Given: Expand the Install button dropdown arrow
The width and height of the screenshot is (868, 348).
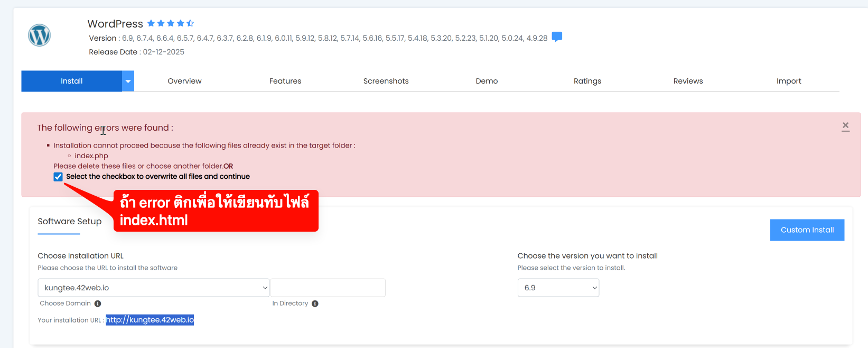Looking at the screenshot, I should pyautogui.click(x=128, y=81).
